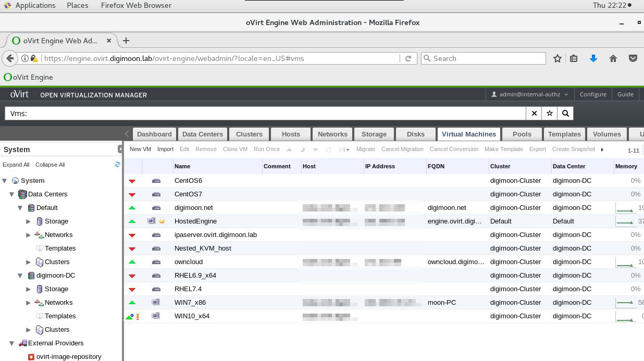This screenshot has width=644, height=361.
Task: Click the RHEL7.4 down status arrow
Action: click(x=132, y=289)
